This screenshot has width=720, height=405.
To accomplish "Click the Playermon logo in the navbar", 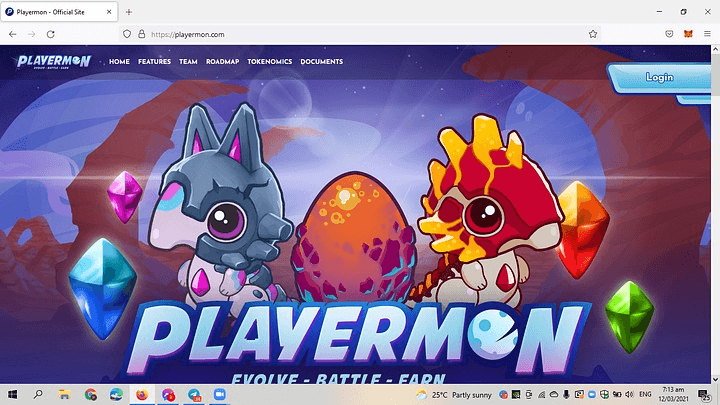I will (x=53, y=62).
